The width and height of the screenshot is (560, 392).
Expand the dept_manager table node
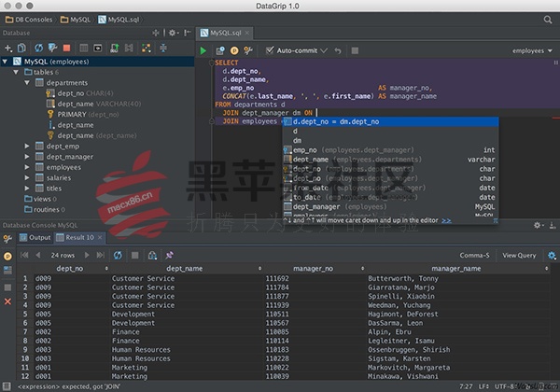click(x=27, y=157)
